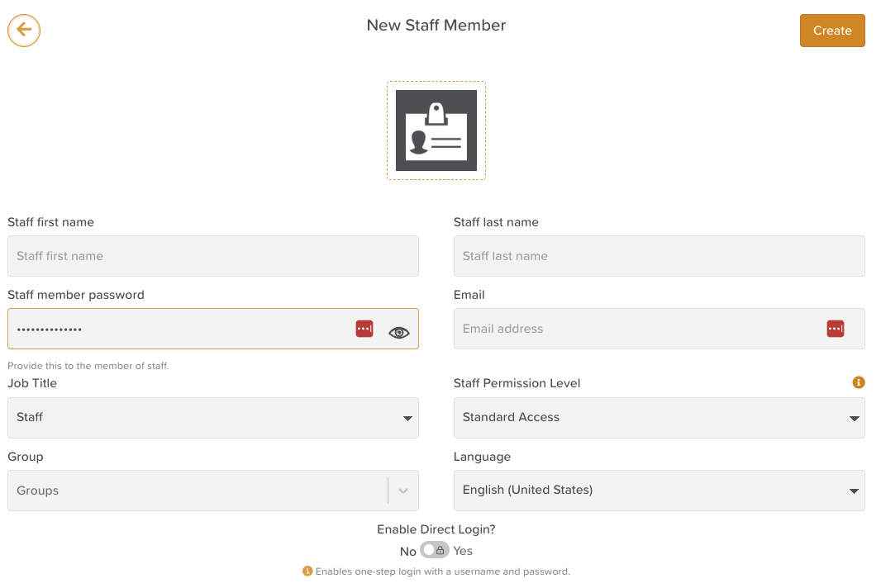Expand the Staff Permission Level dropdown

click(659, 418)
